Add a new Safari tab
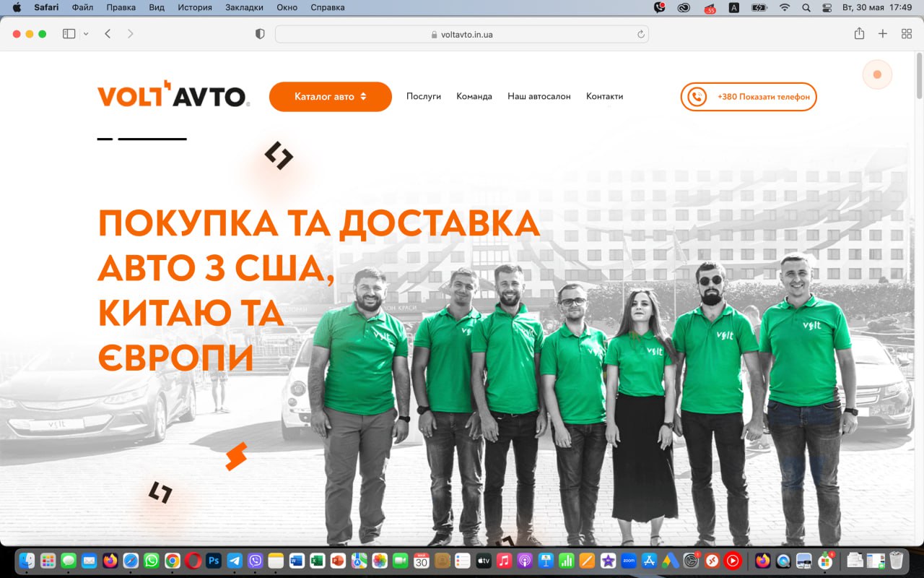This screenshot has height=578, width=924. click(882, 34)
